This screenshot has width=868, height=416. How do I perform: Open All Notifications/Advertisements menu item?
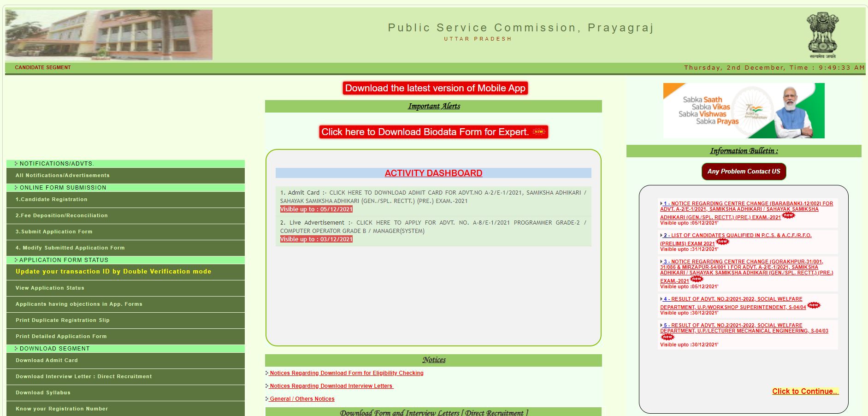point(125,176)
